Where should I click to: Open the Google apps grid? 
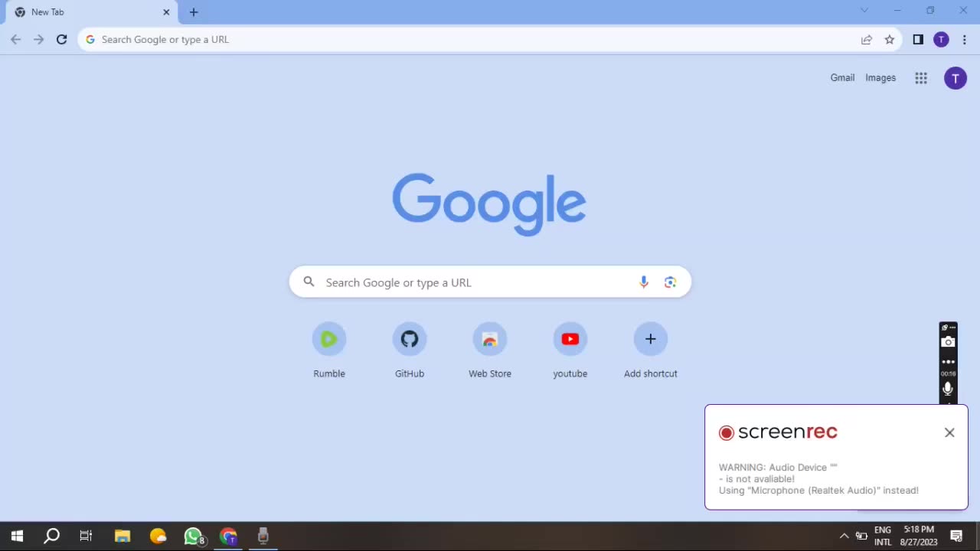pos(921,78)
